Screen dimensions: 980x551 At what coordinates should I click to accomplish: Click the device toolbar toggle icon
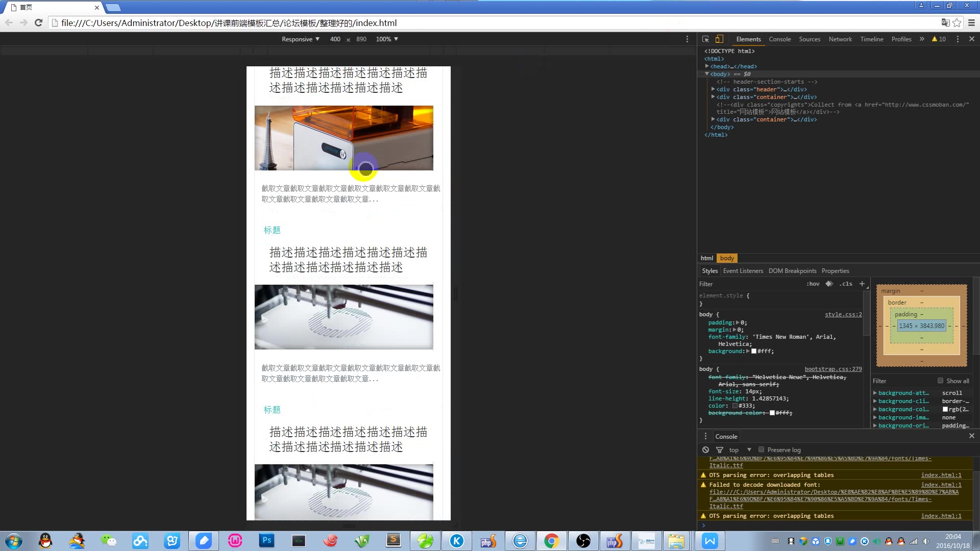coord(719,38)
